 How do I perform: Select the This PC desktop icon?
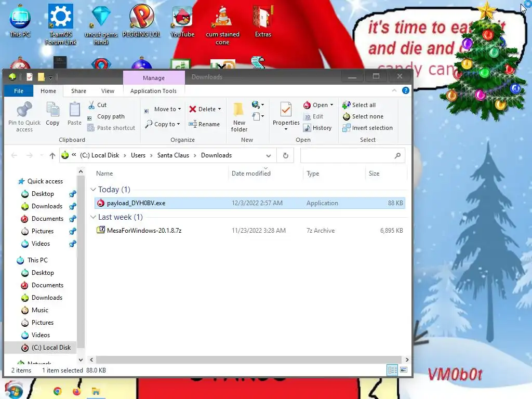20,21
